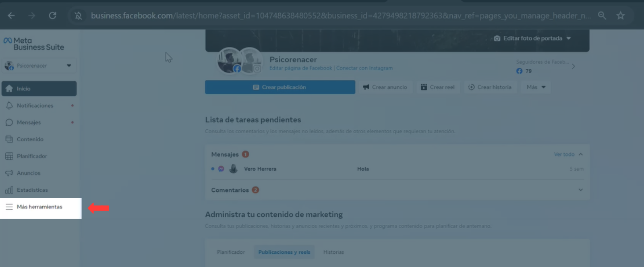The height and width of the screenshot is (267, 644).
Task: Switch to Publicaciones y reels tab
Action: coord(284,252)
